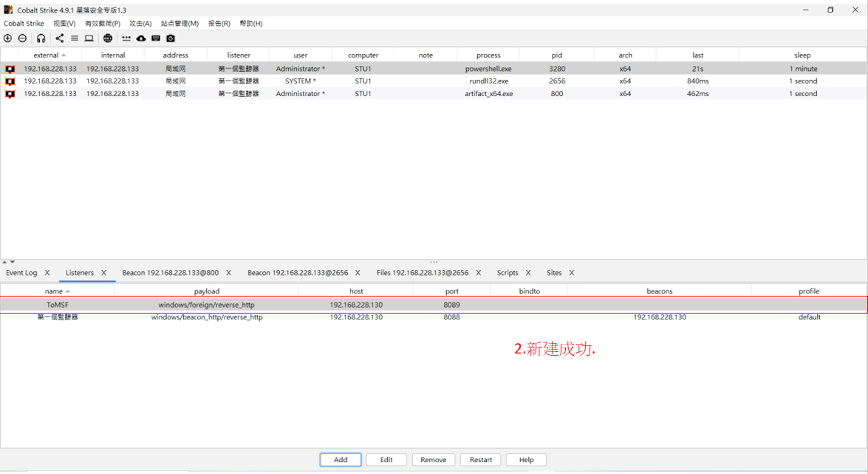Click the Edit listener button
Image resolution: width=868 pixels, height=474 pixels.
pos(386,460)
